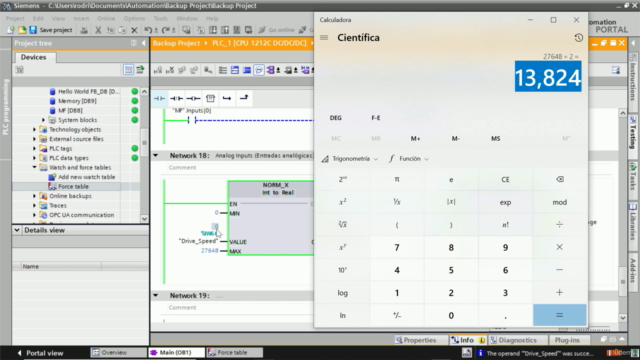Click the New project icon in toolbar
The height and width of the screenshot is (360, 640).
tap(11, 30)
